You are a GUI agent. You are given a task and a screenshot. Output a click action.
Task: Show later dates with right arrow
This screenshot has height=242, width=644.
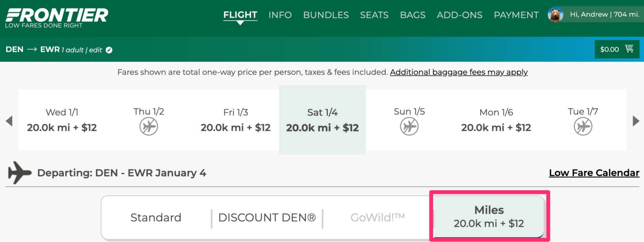click(x=636, y=121)
